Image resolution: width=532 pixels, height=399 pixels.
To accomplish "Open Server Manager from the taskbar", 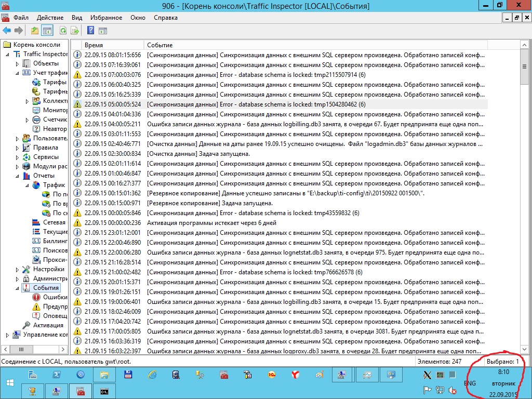I will [x=33, y=375].
